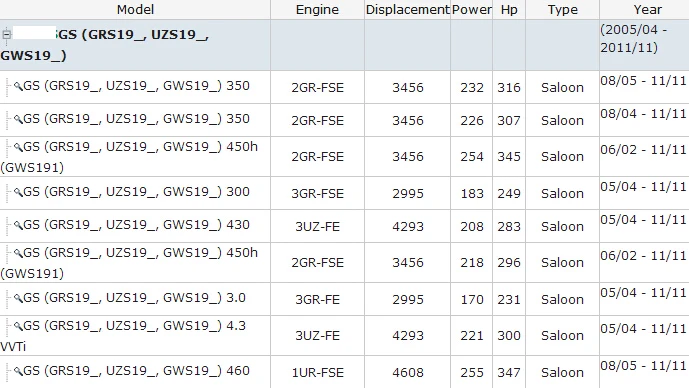Click Hp value 307
The width and height of the screenshot is (689, 388).
[509, 120]
